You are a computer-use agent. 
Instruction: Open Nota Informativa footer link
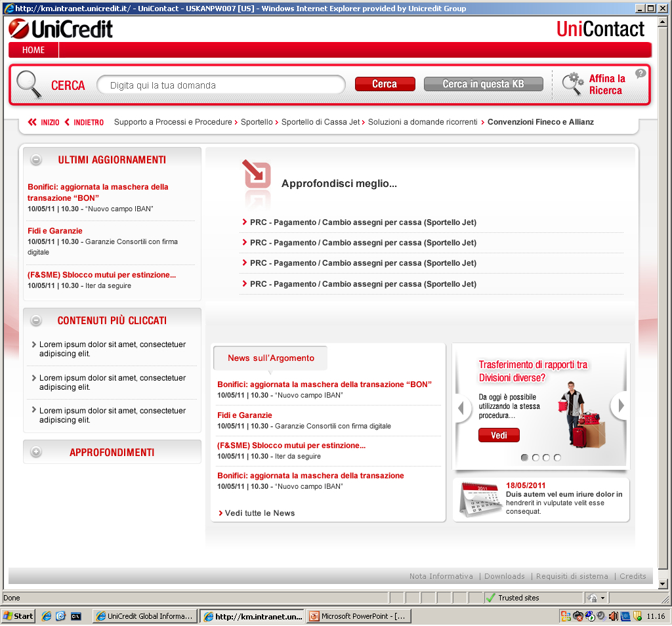[x=441, y=576]
